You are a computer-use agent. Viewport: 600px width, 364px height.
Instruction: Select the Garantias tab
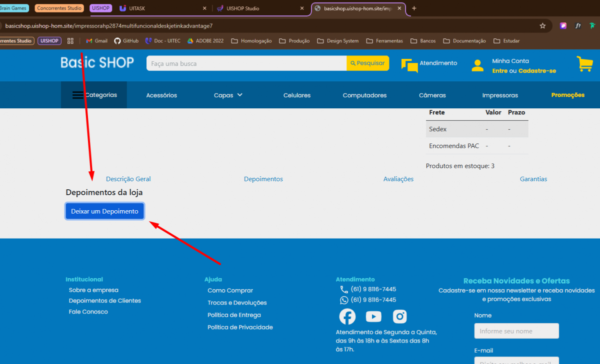533,179
